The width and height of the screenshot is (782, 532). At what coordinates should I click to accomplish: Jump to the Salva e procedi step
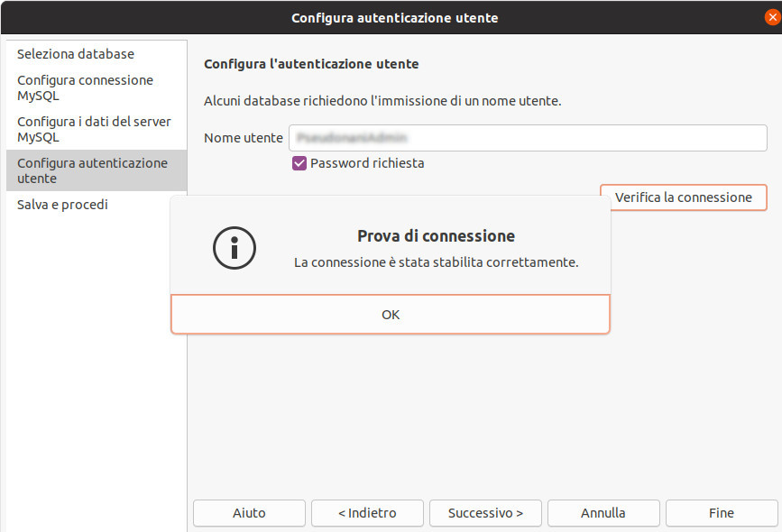(x=62, y=205)
